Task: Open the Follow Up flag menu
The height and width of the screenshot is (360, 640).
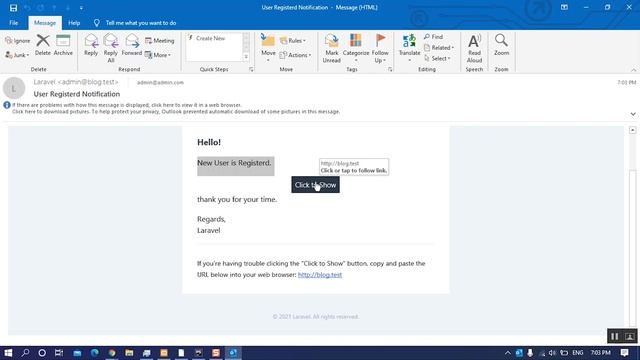Action: (x=380, y=48)
